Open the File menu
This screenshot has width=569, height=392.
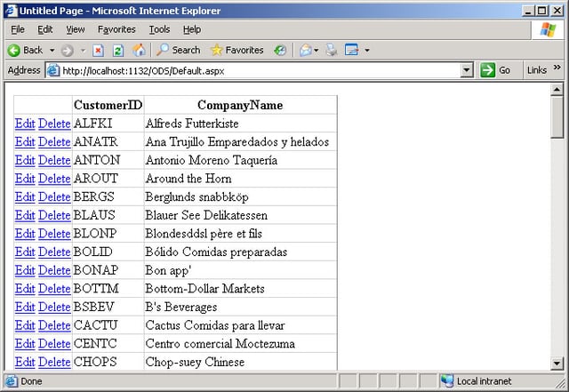pos(18,29)
